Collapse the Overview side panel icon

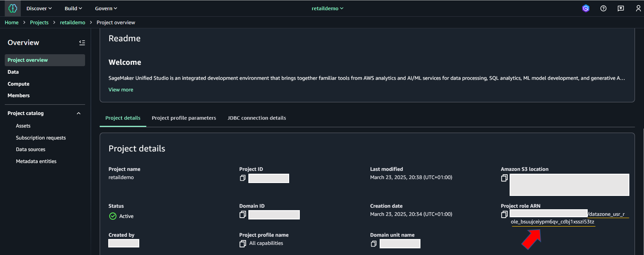[82, 43]
